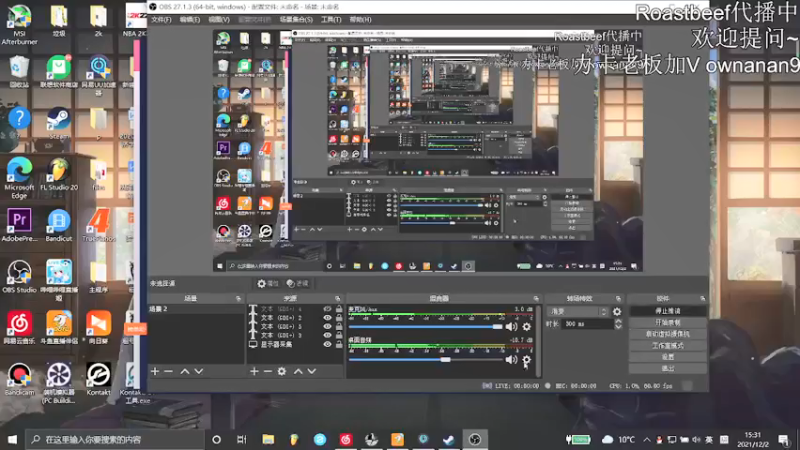Image resolution: width=800 pixels, height=450 pixels.
Task: Click the Start Virtual Camera button
Action: click(x=668, y=334)
